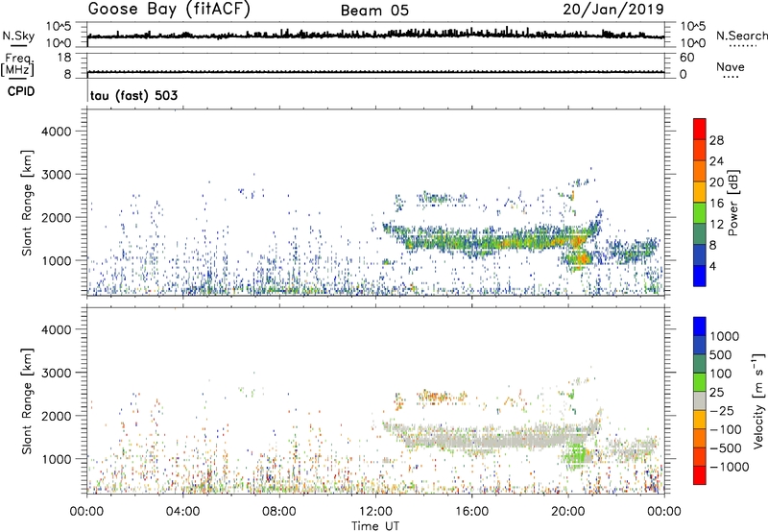Click the '28' tick on the Power scale

(x=716, y=140)
